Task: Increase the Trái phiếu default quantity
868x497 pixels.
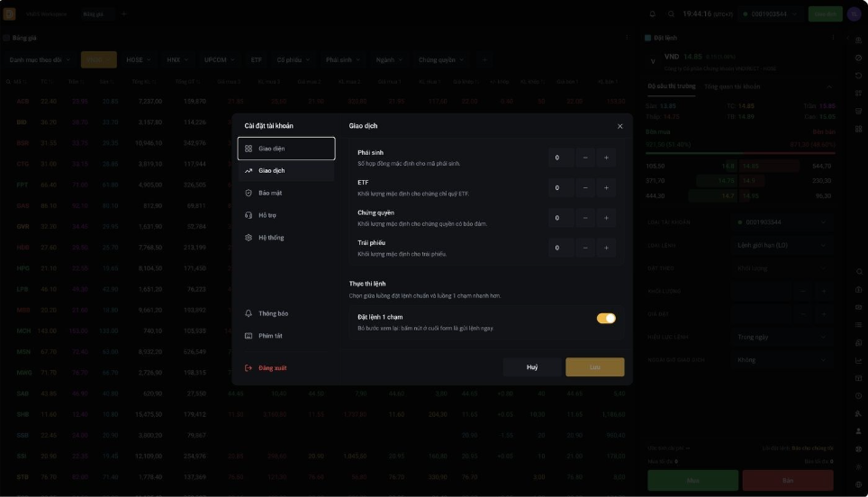Action: [x=606, y=248]
